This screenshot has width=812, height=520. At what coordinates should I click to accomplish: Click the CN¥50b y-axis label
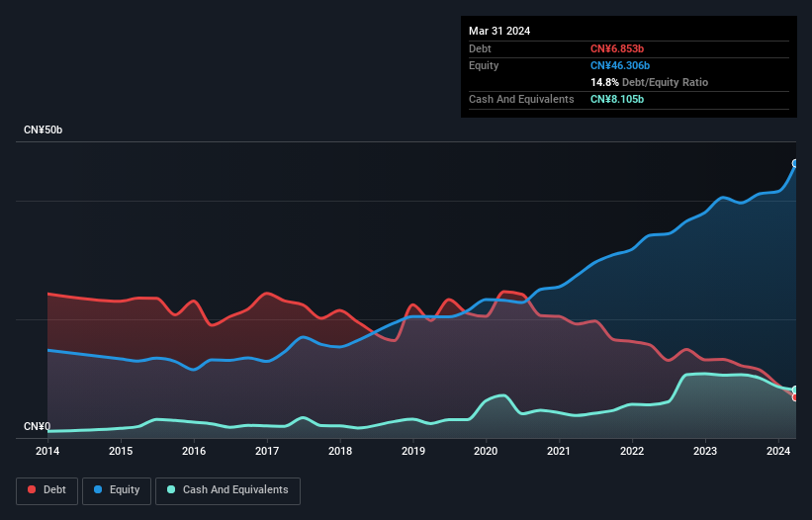pyautogui.click(x=43, y=130)
